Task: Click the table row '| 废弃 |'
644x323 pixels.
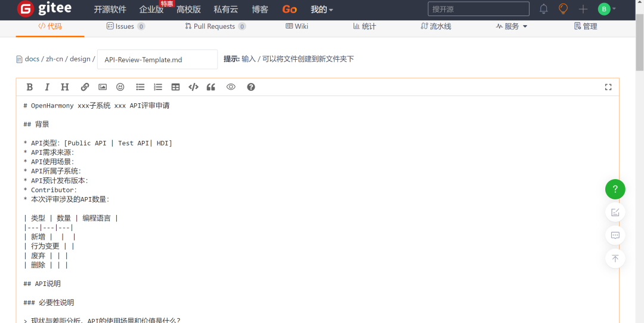Action: click(x=45, y=256)
